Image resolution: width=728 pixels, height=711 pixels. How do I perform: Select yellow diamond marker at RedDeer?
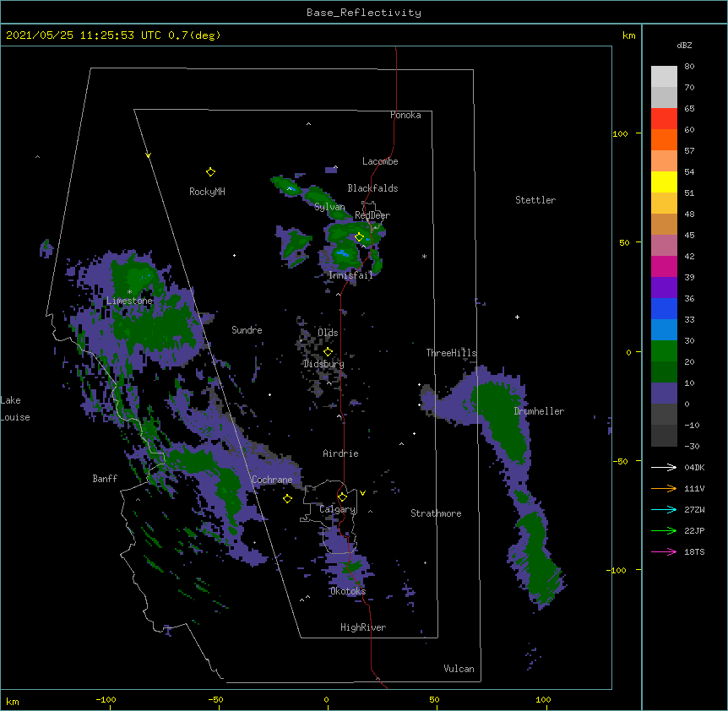tap(359, 237)
